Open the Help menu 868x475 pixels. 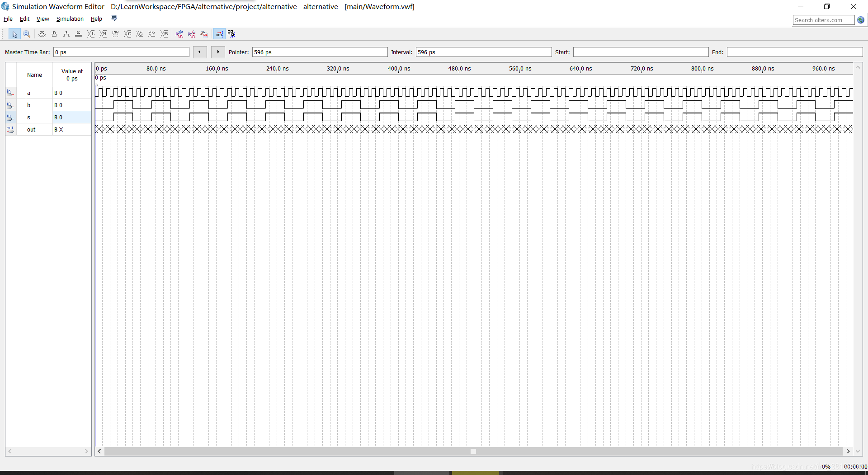(96, 19)
